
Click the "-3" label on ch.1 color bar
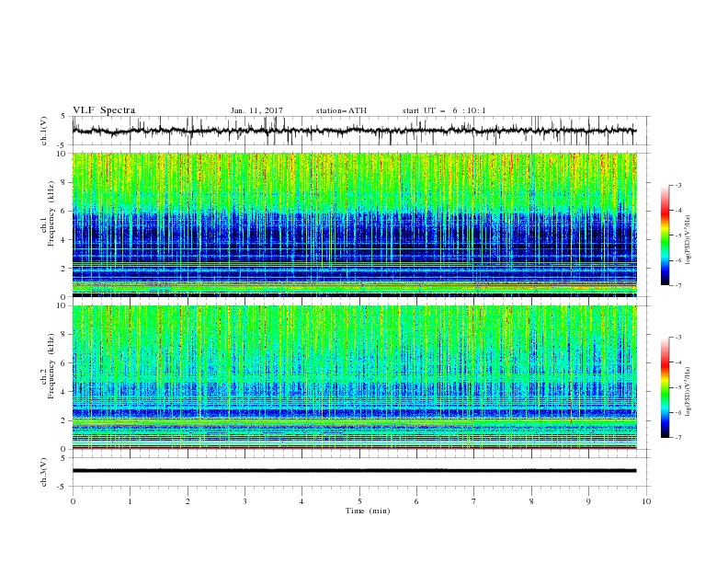point(678,185)
